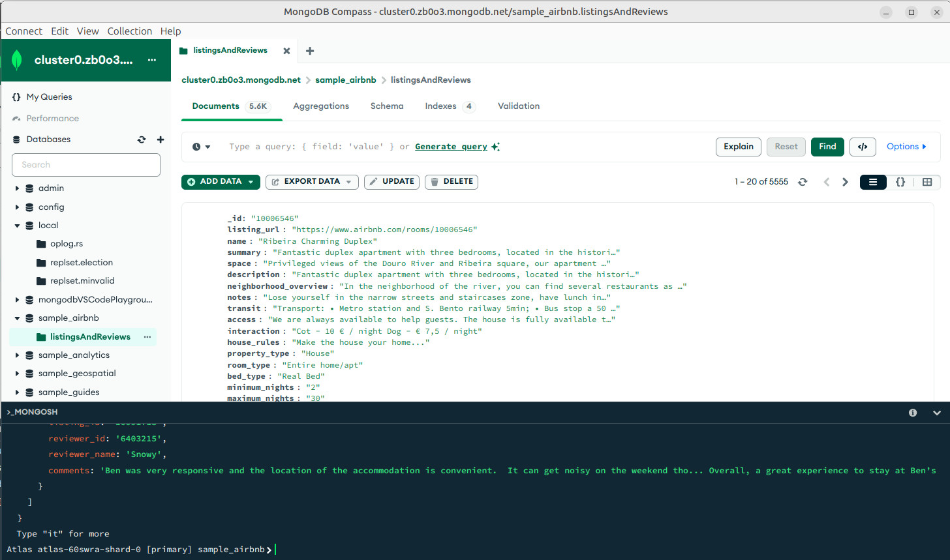Image resolution: width=950 pixels, height=560 pixels.
Task: Expand the admin database
Action: tap(17, 188)
